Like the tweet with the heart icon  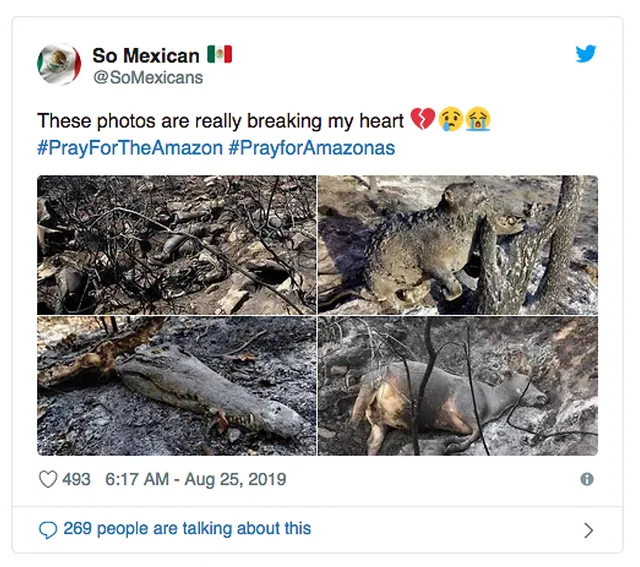click(48, 479)
